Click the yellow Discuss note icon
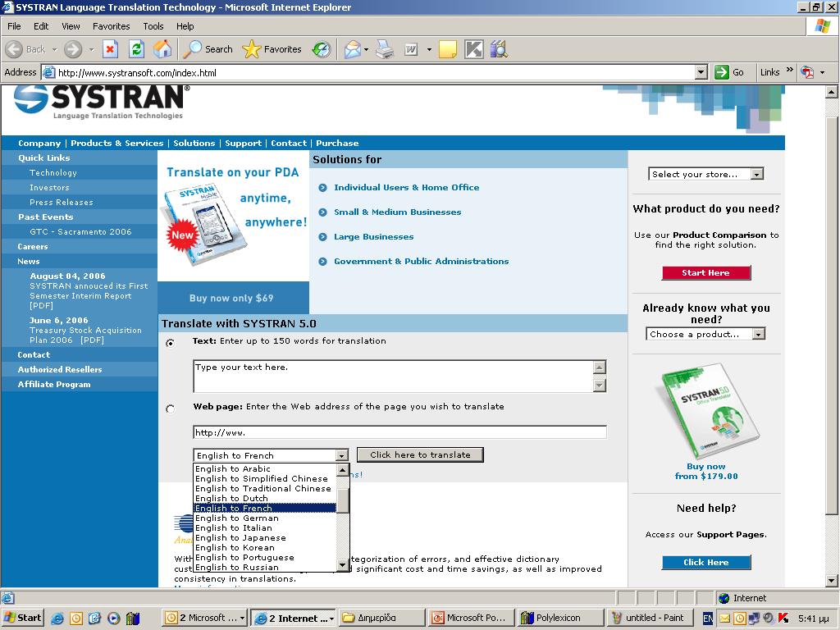The height and width of the screenshot is (630, 840). [447, 49]
